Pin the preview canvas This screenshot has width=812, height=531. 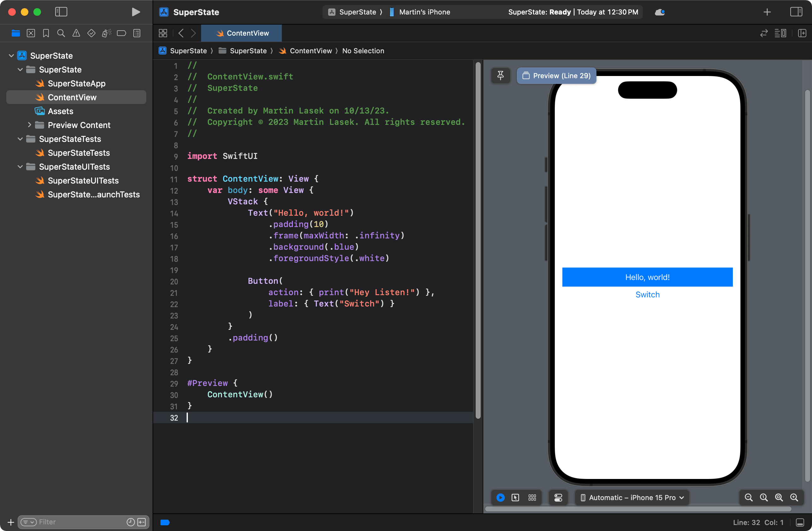(x=501, y=76)
